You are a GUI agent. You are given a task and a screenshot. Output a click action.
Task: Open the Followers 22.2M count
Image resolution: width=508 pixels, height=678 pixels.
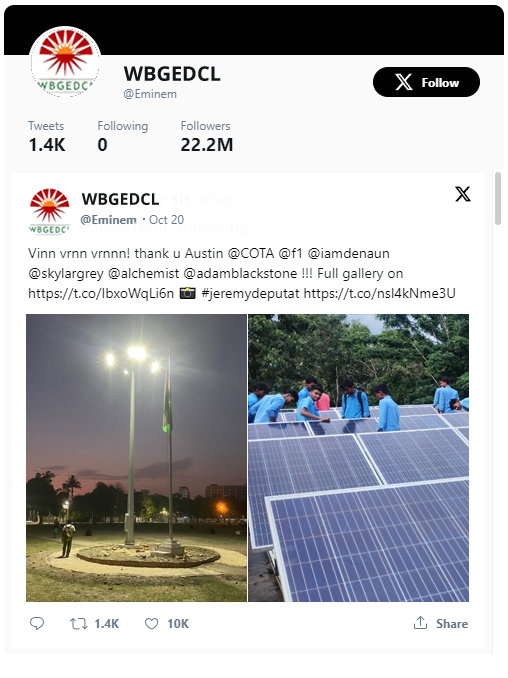pos(207,137)
